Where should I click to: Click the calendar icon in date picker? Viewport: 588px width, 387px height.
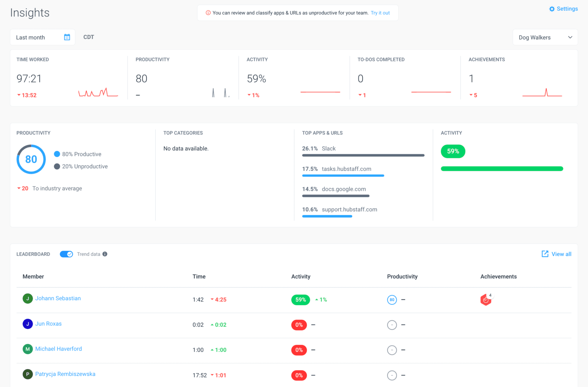tap(67, 37)
